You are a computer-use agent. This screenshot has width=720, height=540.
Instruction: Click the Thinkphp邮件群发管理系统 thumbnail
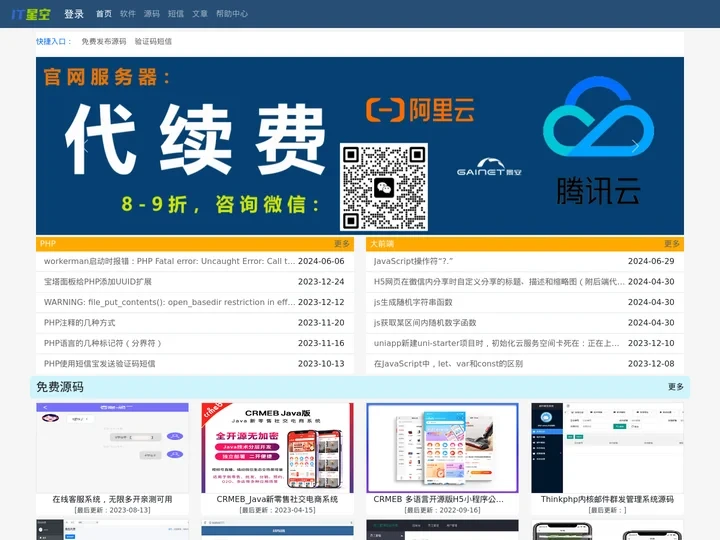point(608,448)
